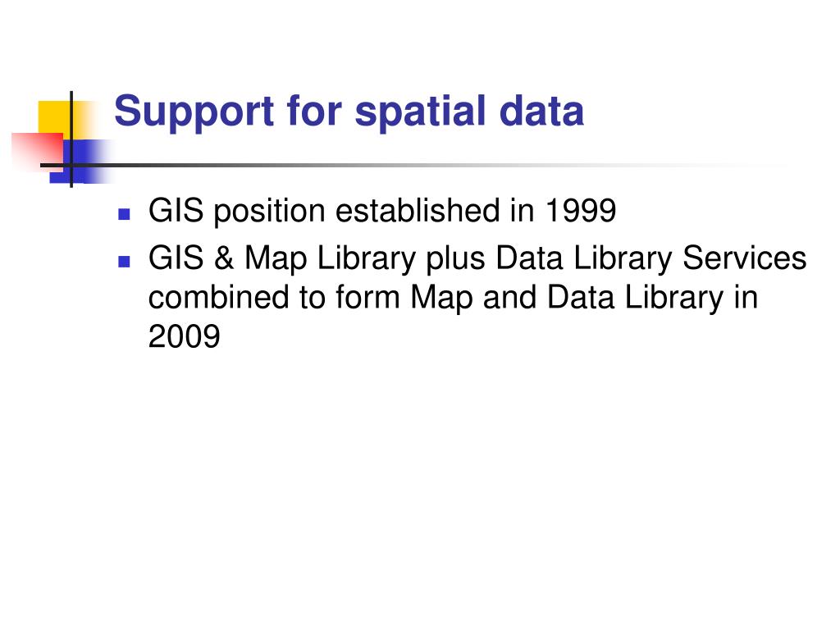Click the slide title 'Support for spatial data'
The image size is (840, 630).
coord(349,113)
